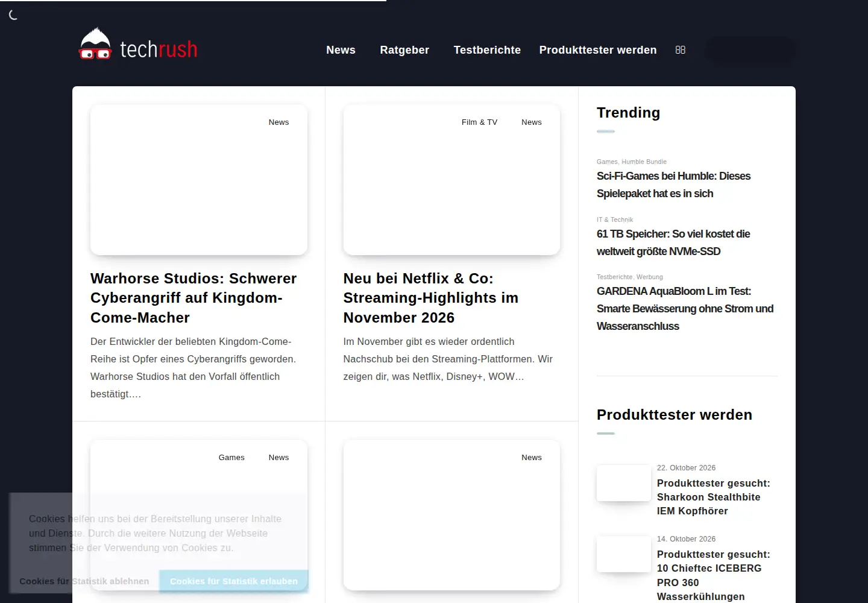Click the 22. Oktober 2026 date
Image resolution: width=868 pixels, height=603 pixels.
point(686,468)
